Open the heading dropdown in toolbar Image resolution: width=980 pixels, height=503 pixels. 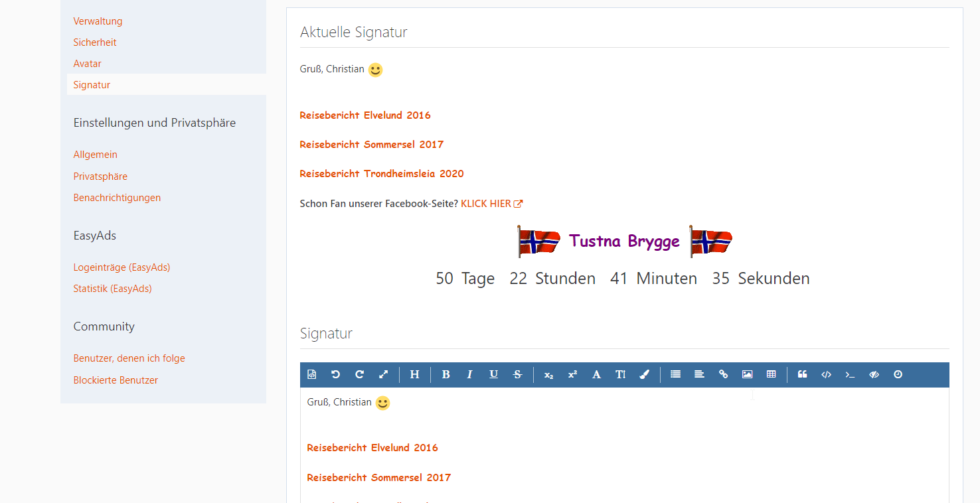coord(414,375)
